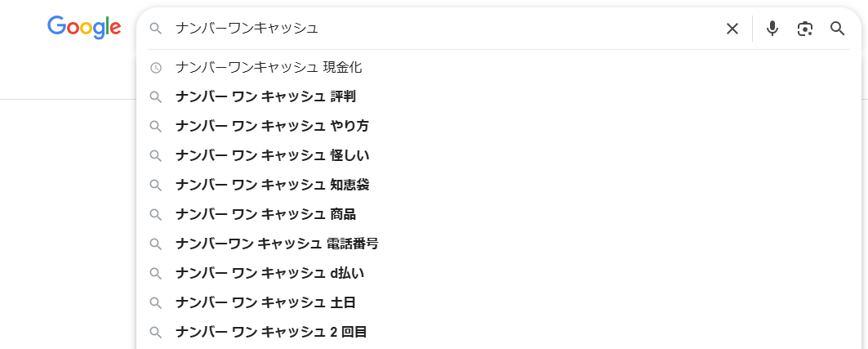Click inside the search input field

click(x=441, y=29)
